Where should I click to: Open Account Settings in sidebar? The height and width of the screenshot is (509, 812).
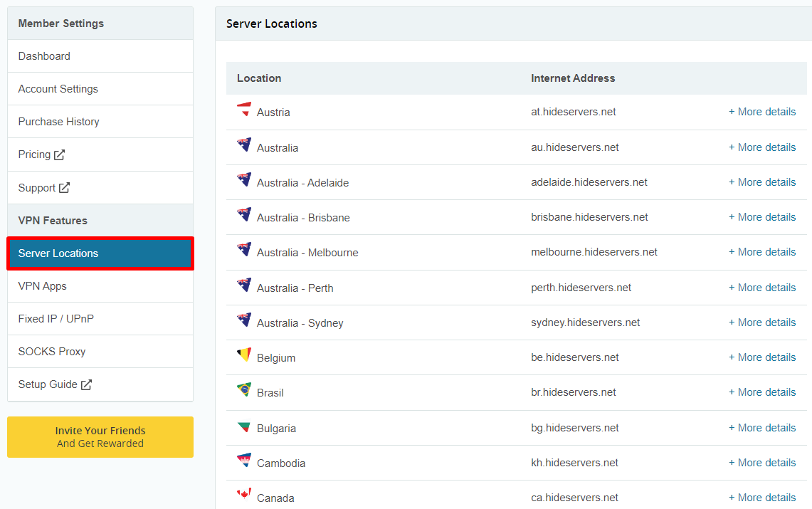[x=100, y=89]
